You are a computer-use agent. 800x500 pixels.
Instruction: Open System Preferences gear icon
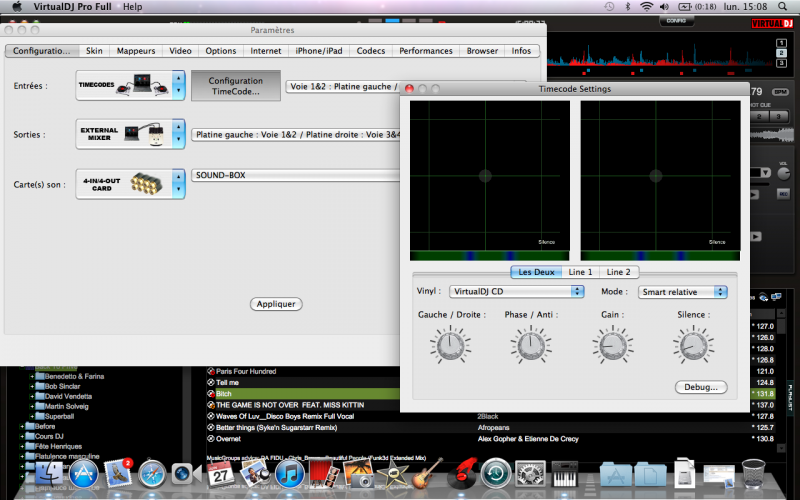(530, 473)
